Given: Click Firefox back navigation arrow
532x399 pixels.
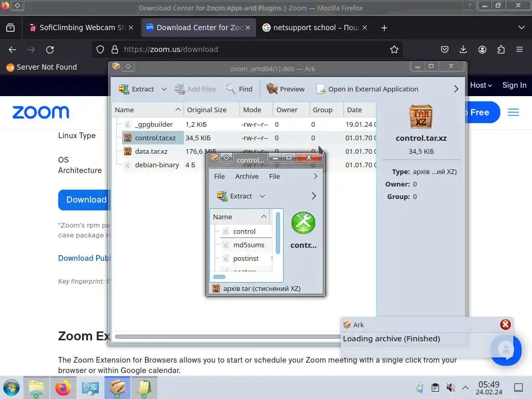Looking at the screenshot, I should [x=12, y=50].
